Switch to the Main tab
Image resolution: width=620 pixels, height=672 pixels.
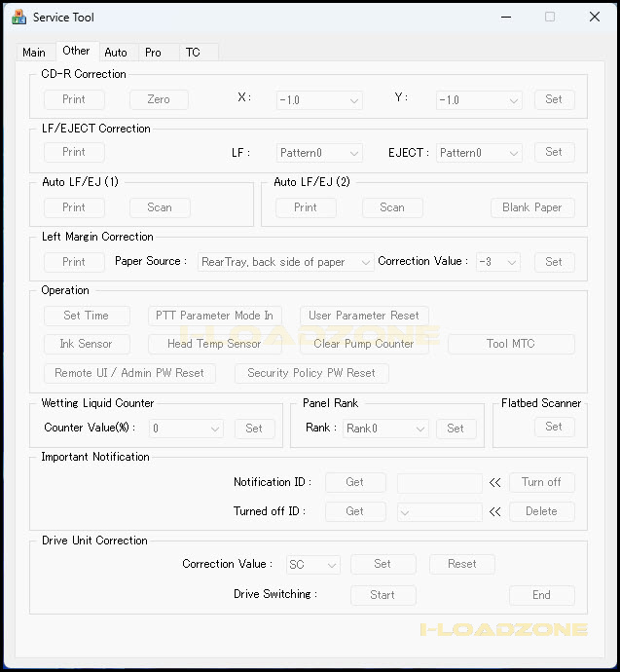[x=34, y=53]
